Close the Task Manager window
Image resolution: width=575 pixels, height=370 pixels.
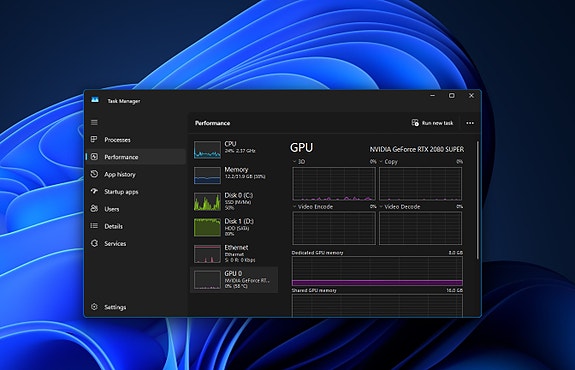471,96
